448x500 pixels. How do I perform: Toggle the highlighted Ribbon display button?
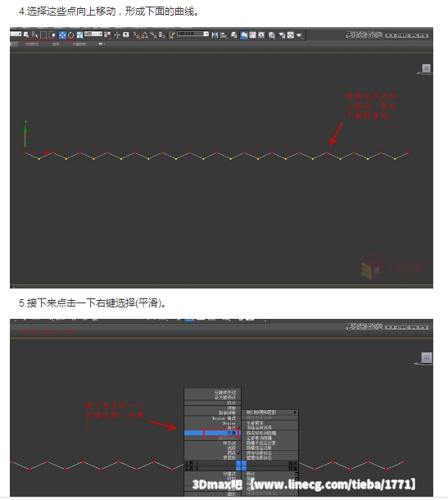tap(244, 34)
